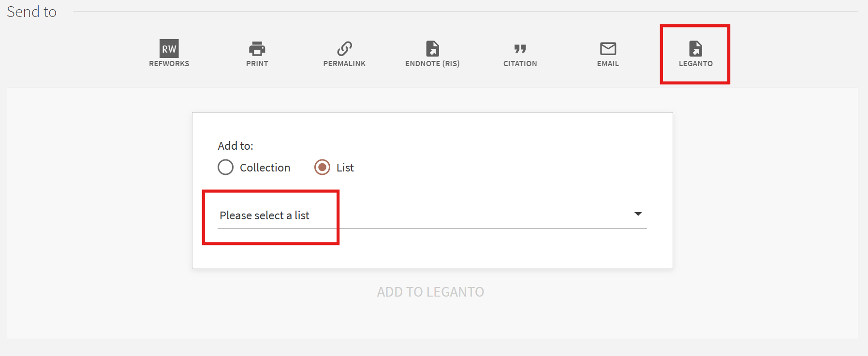This screenshot has height=356, width=868.
Task: Click the Collection option label text
Action: (x=265, y=168)
